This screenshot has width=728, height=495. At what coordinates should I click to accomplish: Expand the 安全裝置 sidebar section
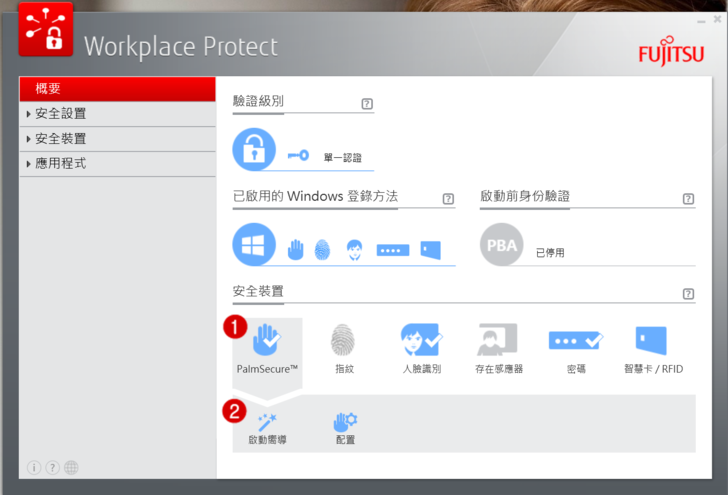coord(117,139)
